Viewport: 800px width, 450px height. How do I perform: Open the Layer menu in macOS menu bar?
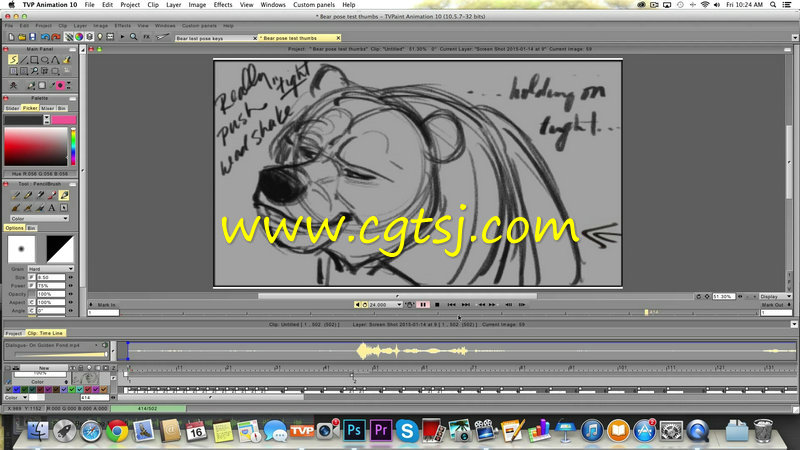point(173,5)
